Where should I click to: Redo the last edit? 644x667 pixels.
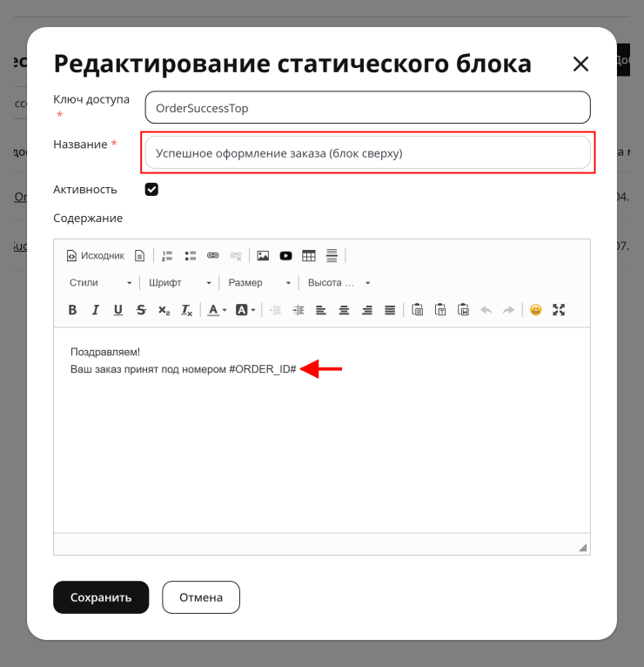[x=509, y=310]
